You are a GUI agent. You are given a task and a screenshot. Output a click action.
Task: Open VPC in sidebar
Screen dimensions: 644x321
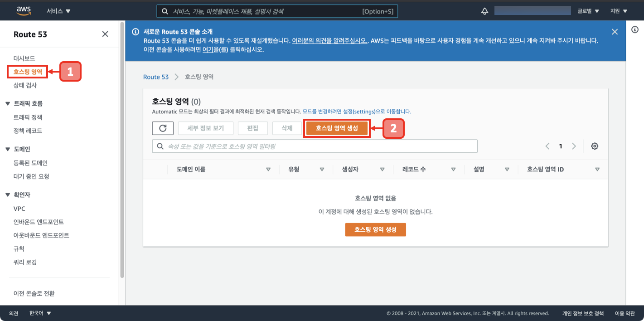click(19, 209)
